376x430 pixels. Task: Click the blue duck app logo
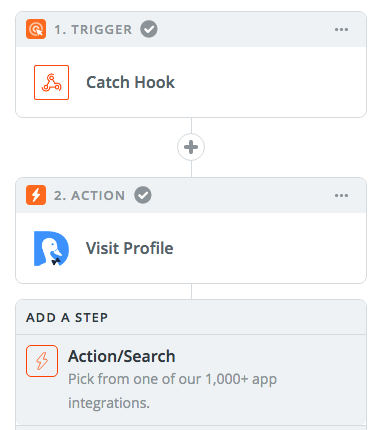[51, 248]
